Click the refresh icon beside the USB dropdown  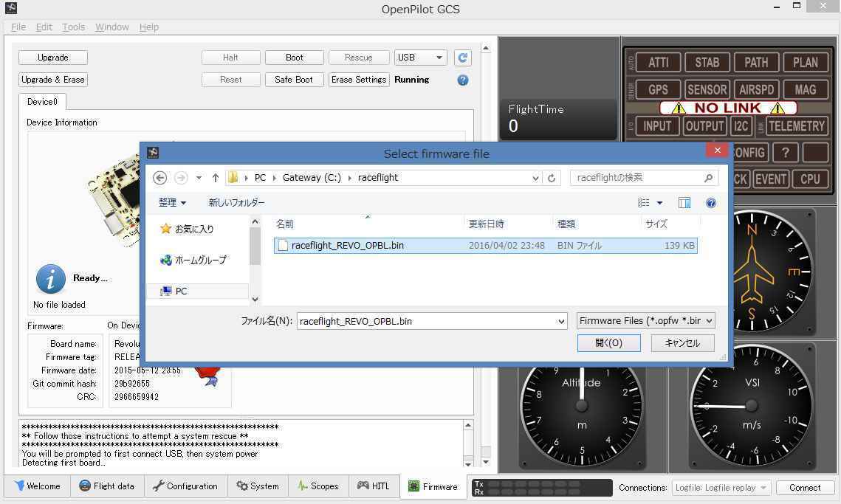click(463, 58)
